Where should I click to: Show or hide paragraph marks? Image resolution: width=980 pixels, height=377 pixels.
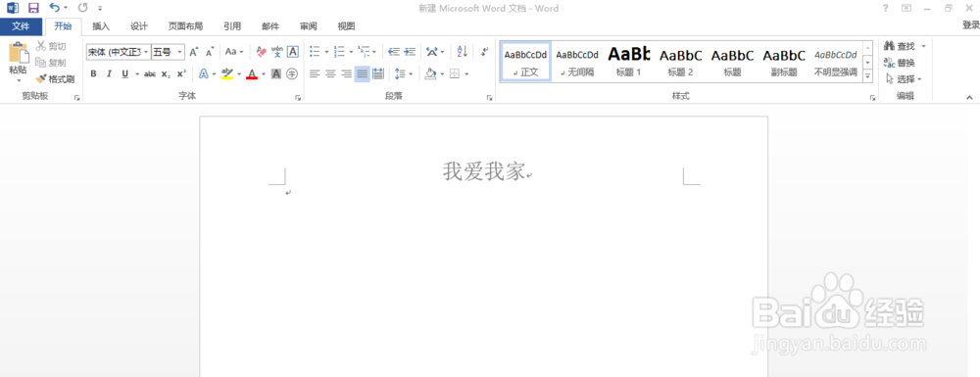pyautogui.click(x=484, y=52)
